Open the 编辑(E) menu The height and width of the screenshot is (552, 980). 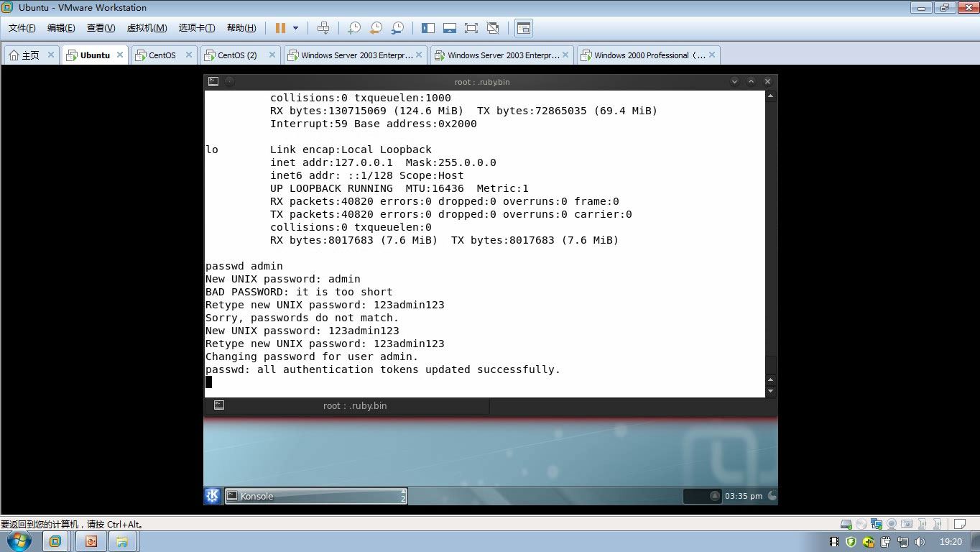[61, 28]
